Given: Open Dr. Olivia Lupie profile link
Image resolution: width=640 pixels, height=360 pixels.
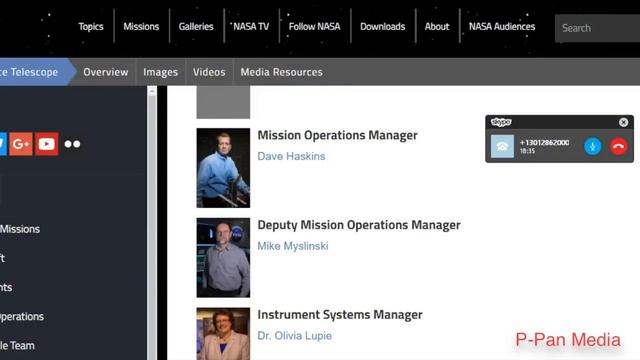Looking at the screenshot, I should tap(294, 336).
